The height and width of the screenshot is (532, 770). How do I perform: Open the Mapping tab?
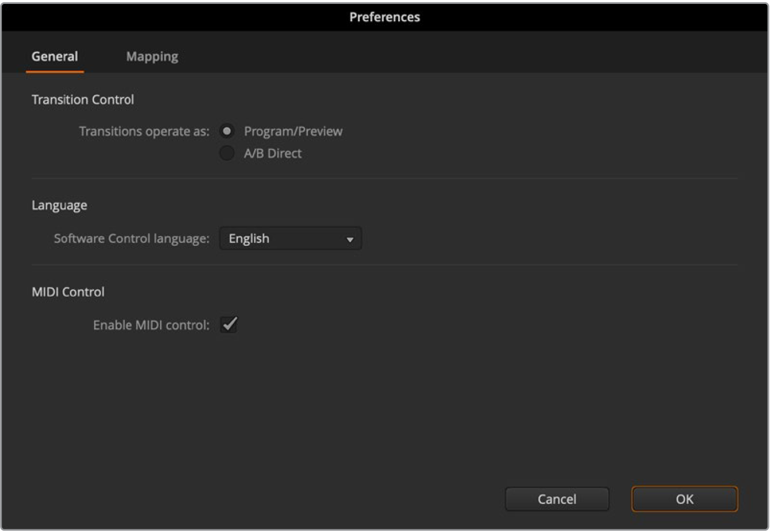(x=152, y=57)
